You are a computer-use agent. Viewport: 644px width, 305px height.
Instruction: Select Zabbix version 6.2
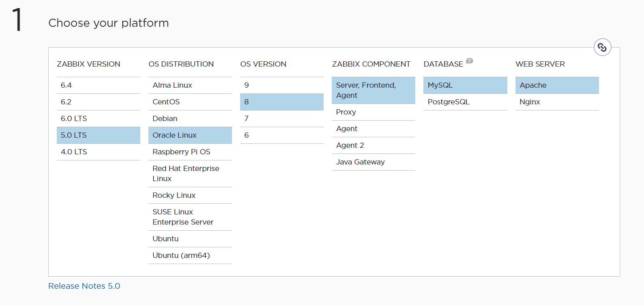coord(99,102)
